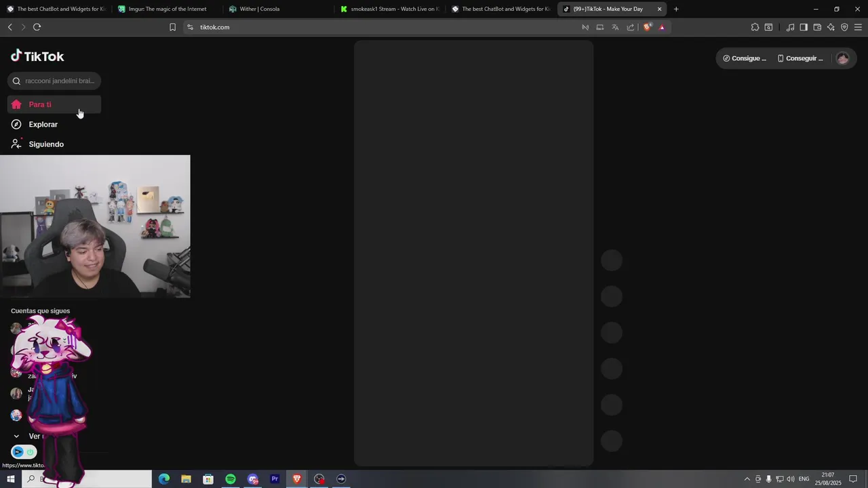Expand the Ver más chevron
The width and height of the screenshot is (868, 488).
[16, 436]
